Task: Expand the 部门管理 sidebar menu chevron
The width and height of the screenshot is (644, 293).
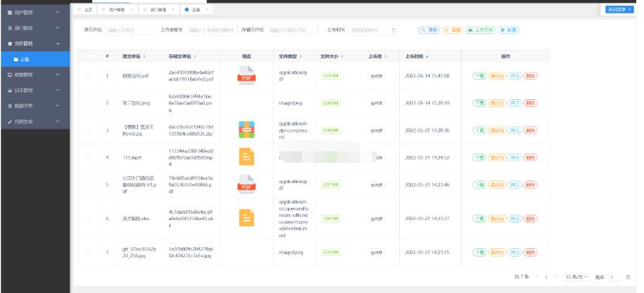Action: coord(57,29)
